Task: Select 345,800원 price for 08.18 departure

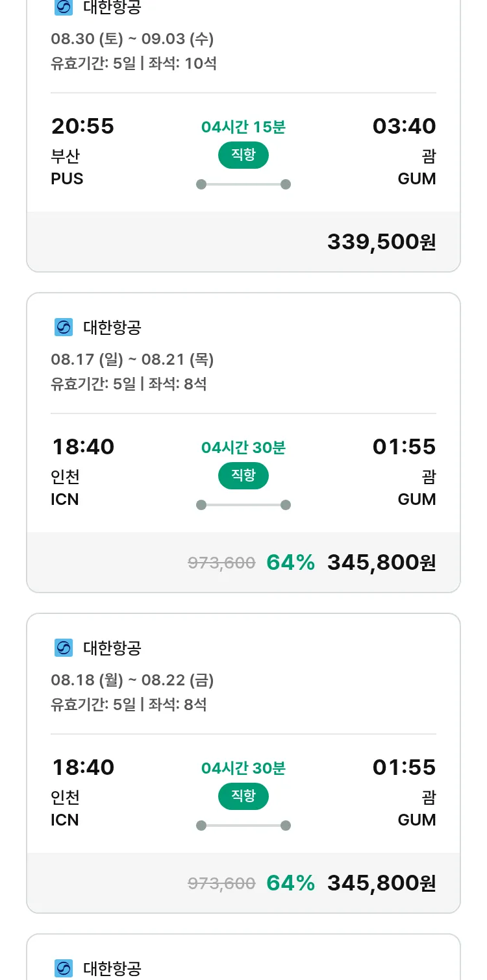Action: (381, 883)
